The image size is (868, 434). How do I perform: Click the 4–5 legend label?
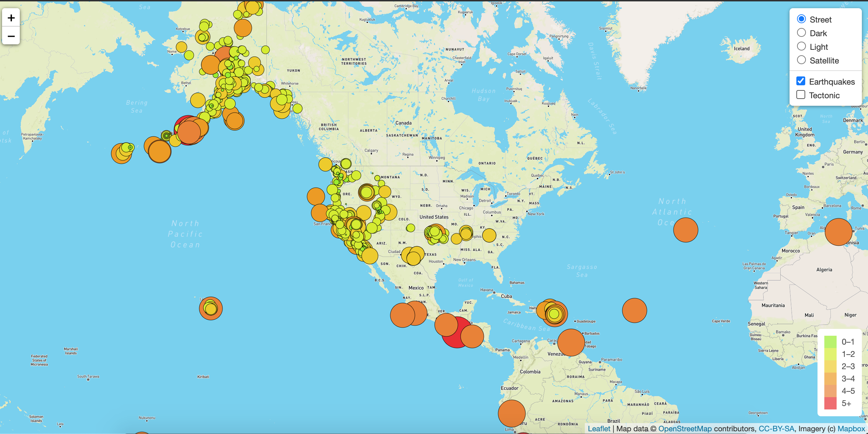click(x=848, y=391)
